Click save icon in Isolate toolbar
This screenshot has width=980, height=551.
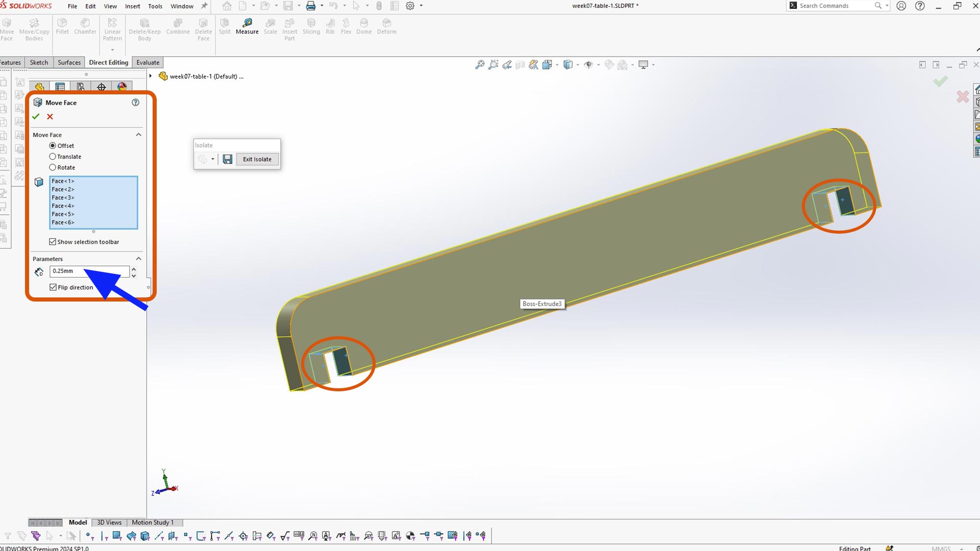click(228, 159)
